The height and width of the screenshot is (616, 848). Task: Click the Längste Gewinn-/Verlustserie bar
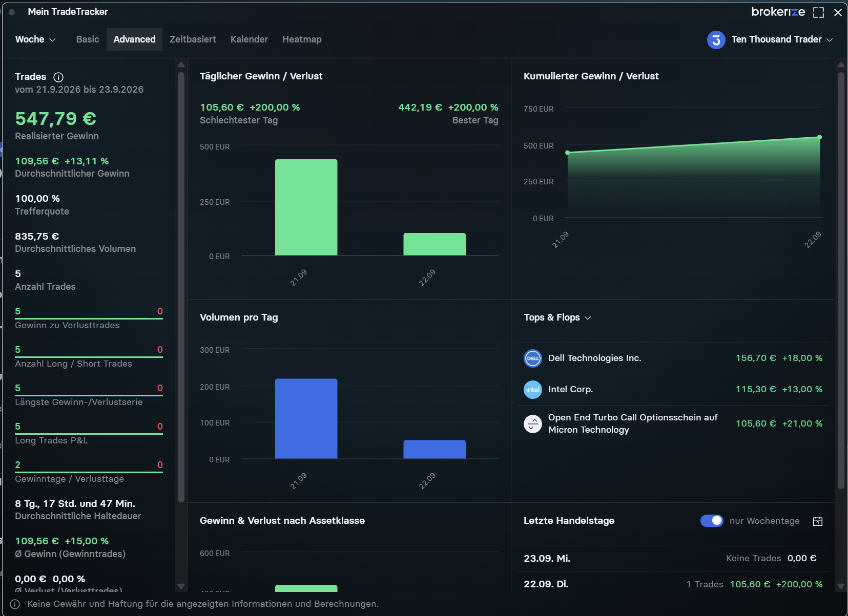(89, 395)
